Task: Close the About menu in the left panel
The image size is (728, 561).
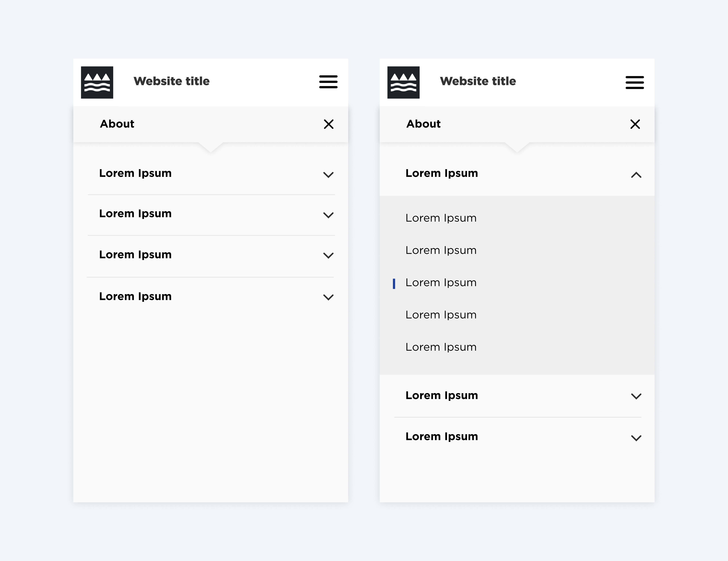Action: point(328,124)
